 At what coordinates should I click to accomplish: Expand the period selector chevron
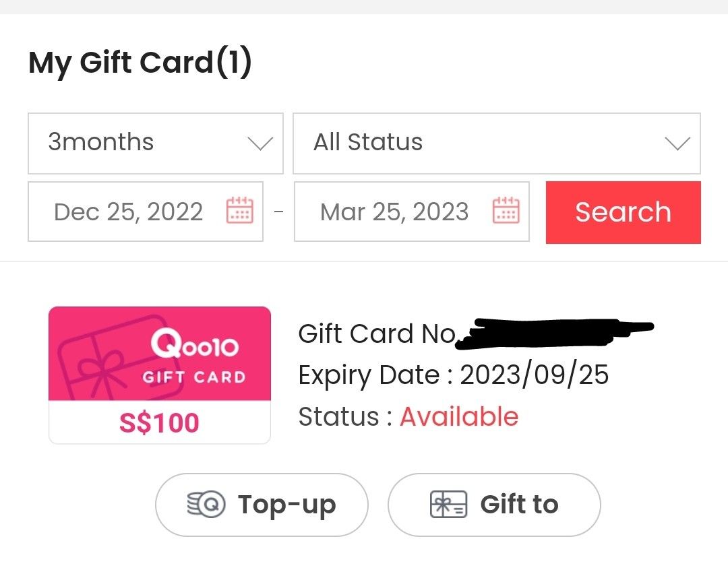tap(260, 143)
